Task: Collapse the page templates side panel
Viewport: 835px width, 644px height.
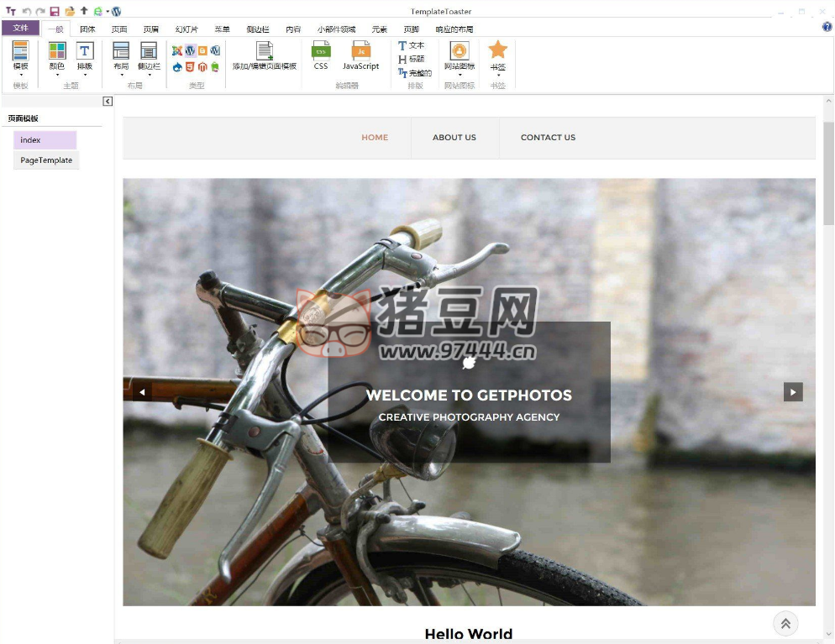Action: pos(108,102)
